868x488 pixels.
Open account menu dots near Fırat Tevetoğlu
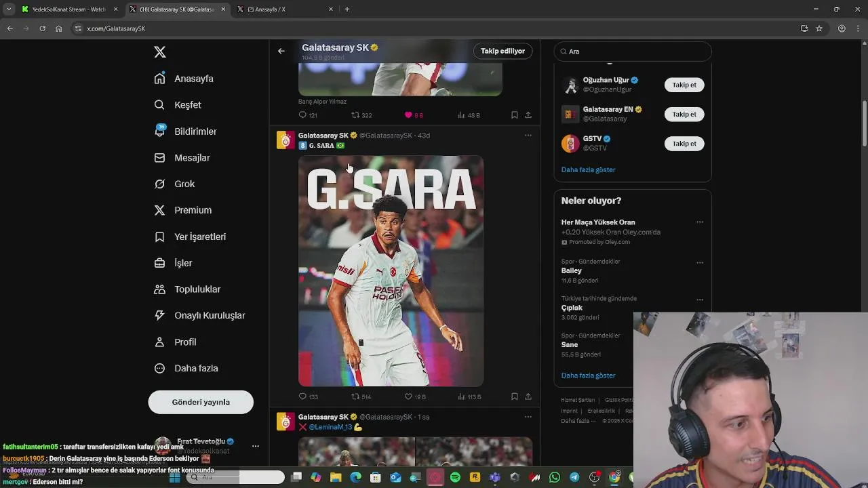click(x=256, y=446)
